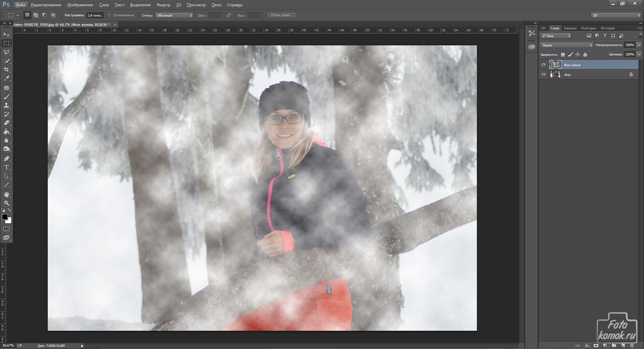
Task: Select the Paint Bucket tool
Action: click(x=6, y=131)
